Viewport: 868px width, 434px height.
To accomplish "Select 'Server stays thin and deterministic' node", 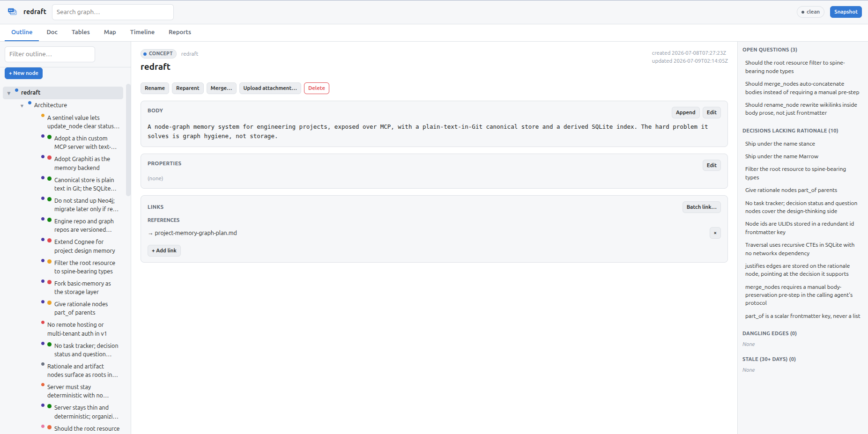I will 86,412.
